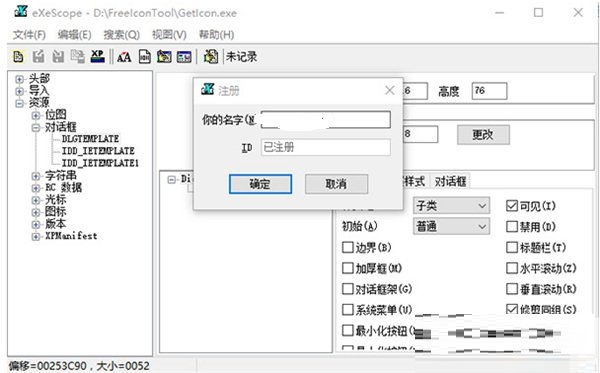Image resolution: width=600 pixels, height=373 pixels.
Task: Toggle the 可见(I) checkbox
Action: [x=512, y=206]
